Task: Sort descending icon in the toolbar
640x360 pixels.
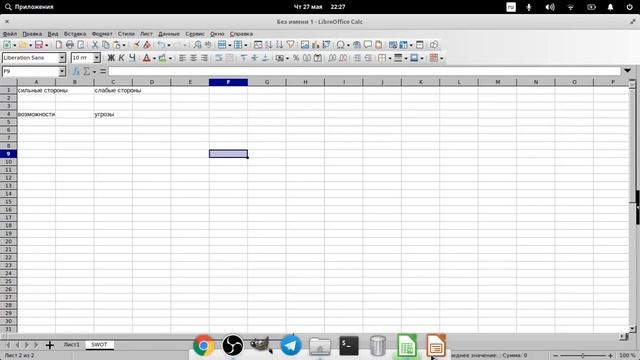Action: 279,44
